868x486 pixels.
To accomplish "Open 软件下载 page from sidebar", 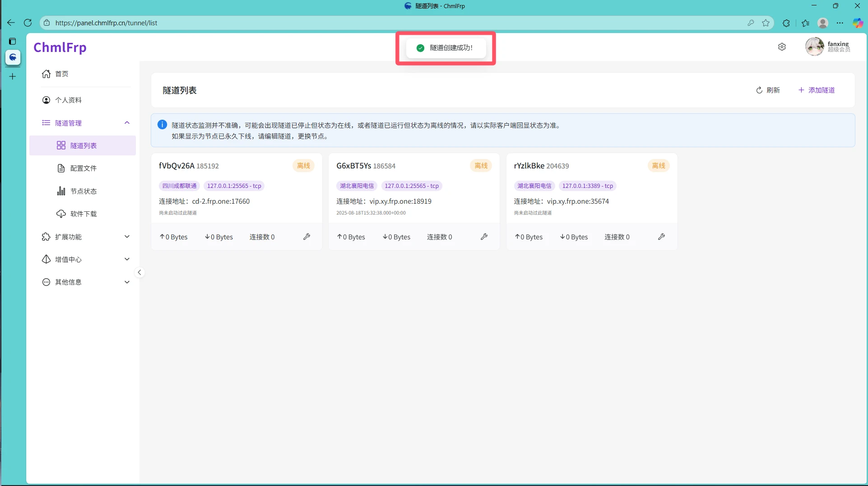I will [x=83, y=214].
